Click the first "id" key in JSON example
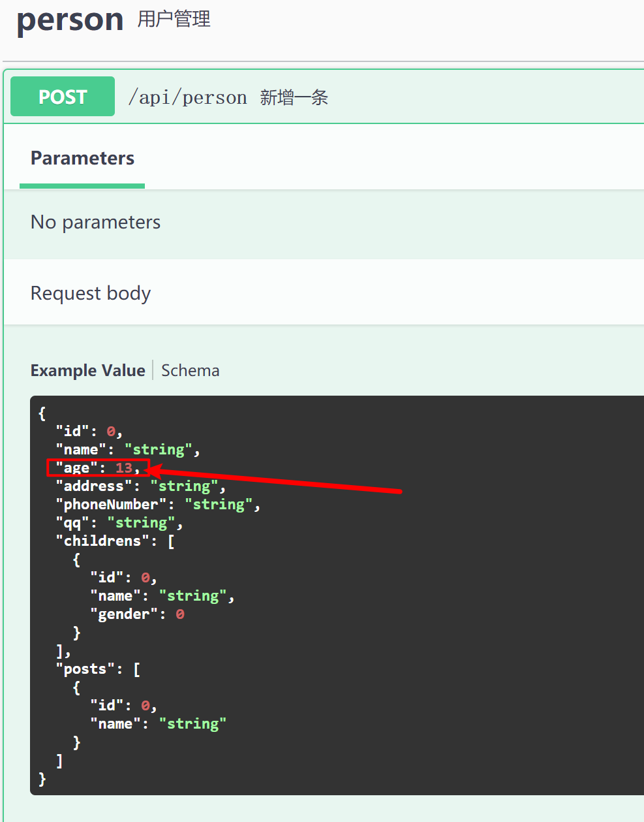 [72, 432]
